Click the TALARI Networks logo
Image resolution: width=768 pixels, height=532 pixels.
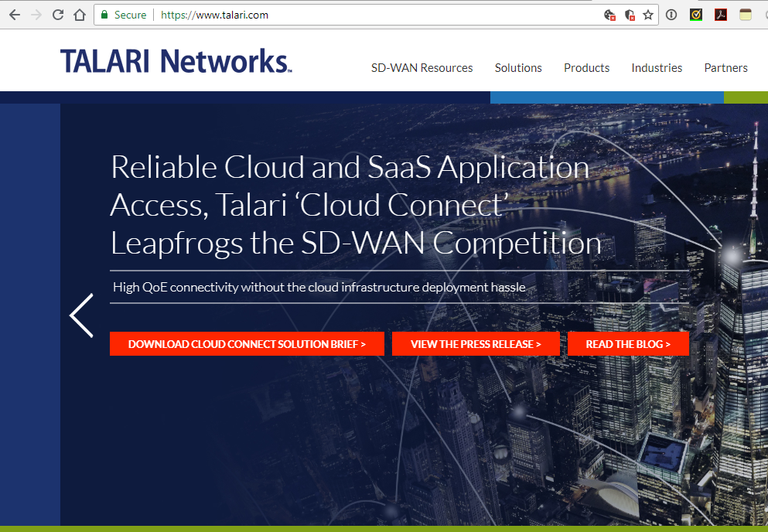176,61
